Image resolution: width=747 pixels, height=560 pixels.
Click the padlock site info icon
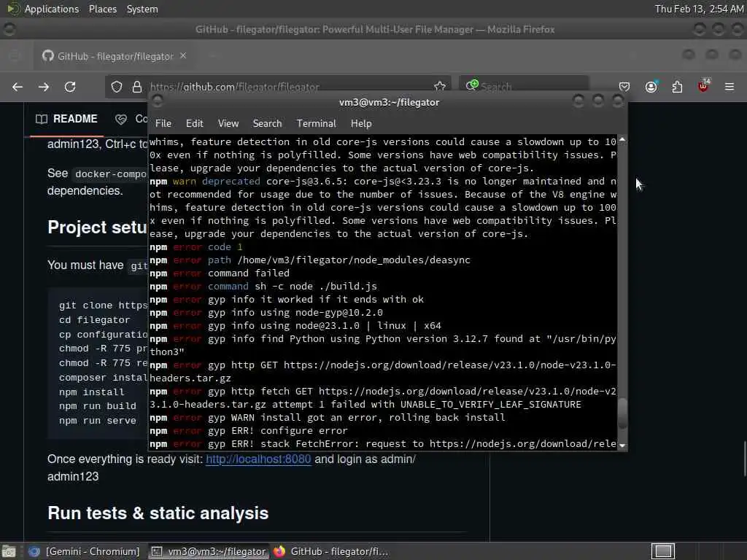click(137, 87)
